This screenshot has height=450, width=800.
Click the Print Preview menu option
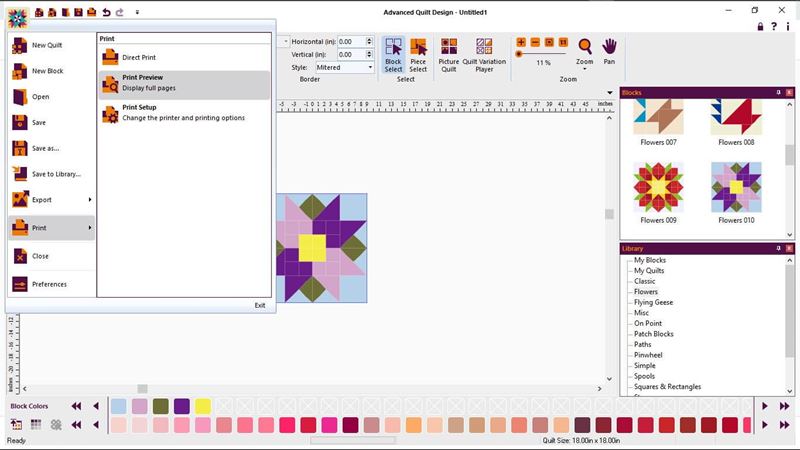185,83
